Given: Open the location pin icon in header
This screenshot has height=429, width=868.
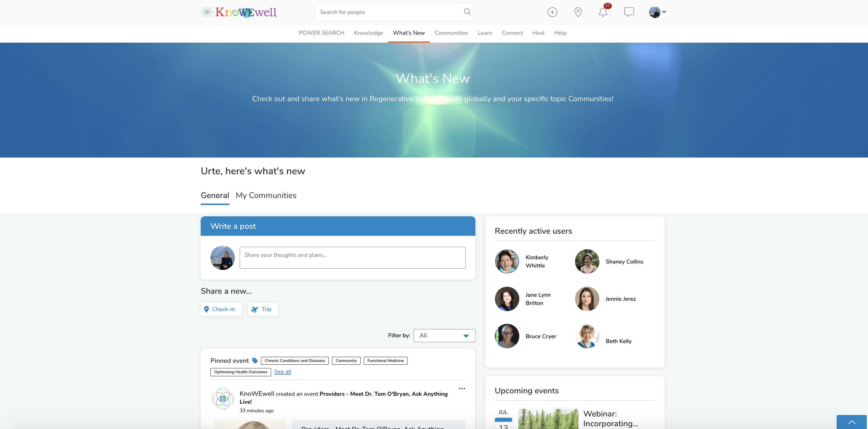Looking at the screenshot, I should [578, 12].
